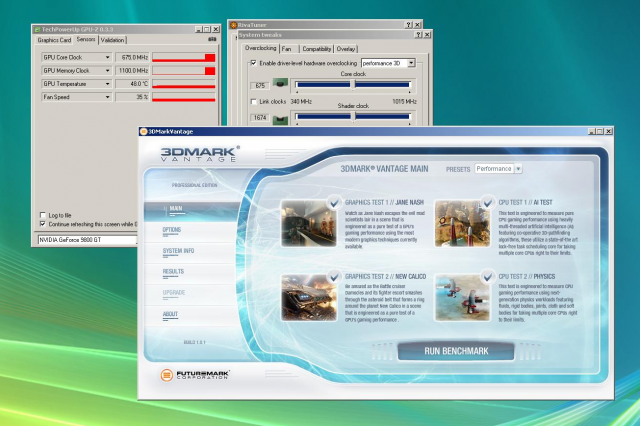Click the Futuremark Corporation logo
The width and height of the screenshot is (640, 426).
pyautogui.click(x=195, y=375)
